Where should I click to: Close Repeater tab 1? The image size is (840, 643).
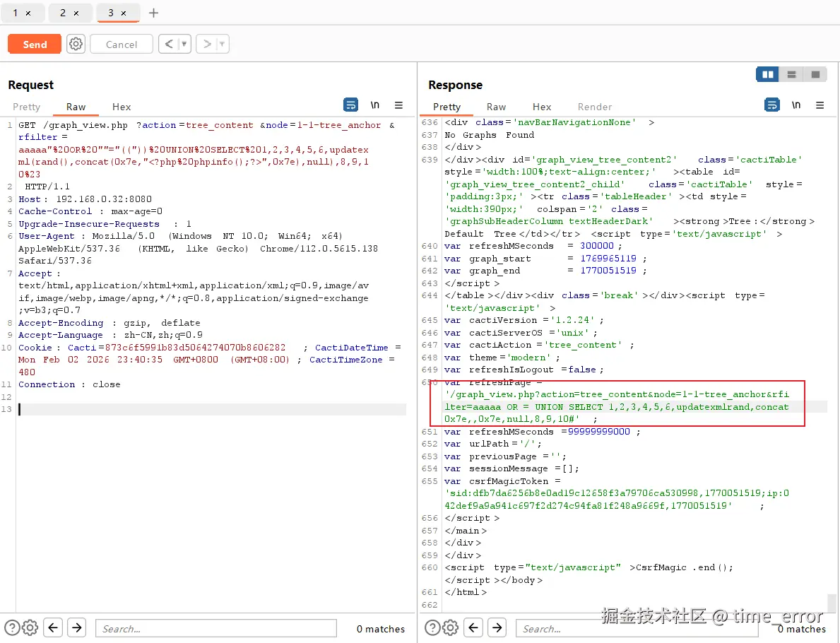(28, 13)
